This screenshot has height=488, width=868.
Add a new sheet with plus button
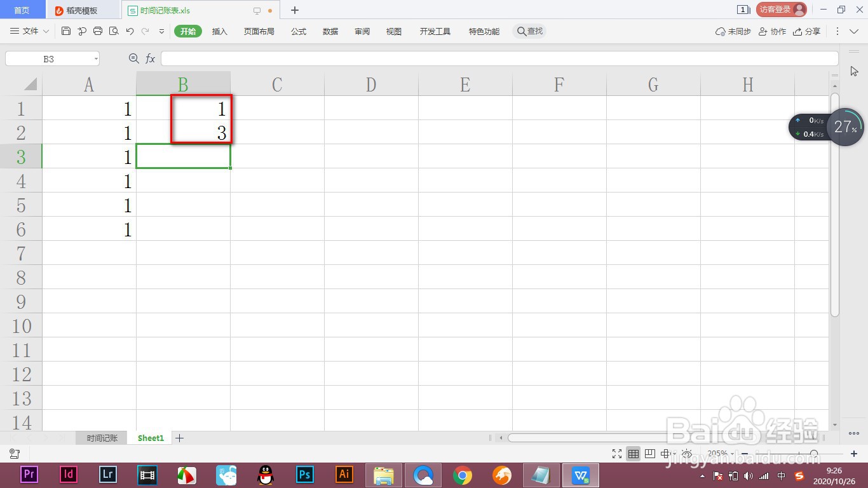click(180, 438)
